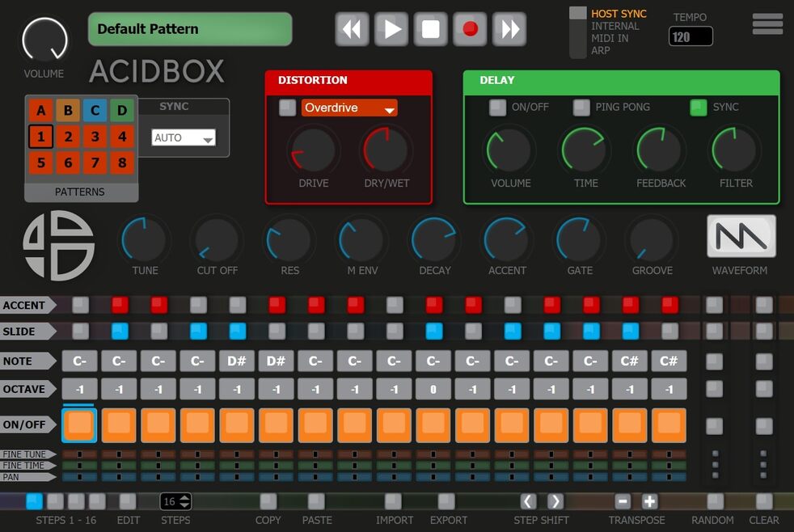
Task: Enable the Distortion effect checkbox
Action: pos(287,107)
